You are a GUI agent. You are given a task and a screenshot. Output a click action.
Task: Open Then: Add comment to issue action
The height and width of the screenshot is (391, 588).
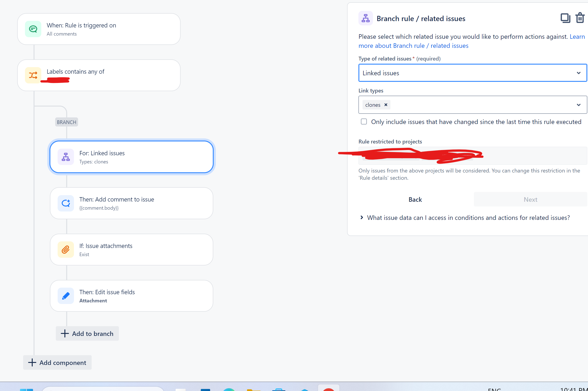(132, 203)
